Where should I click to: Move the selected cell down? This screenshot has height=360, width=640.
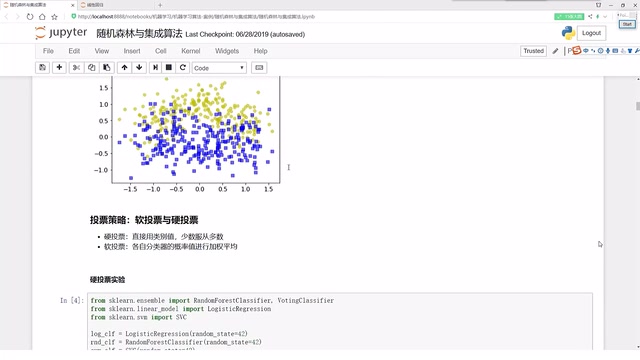139,68
